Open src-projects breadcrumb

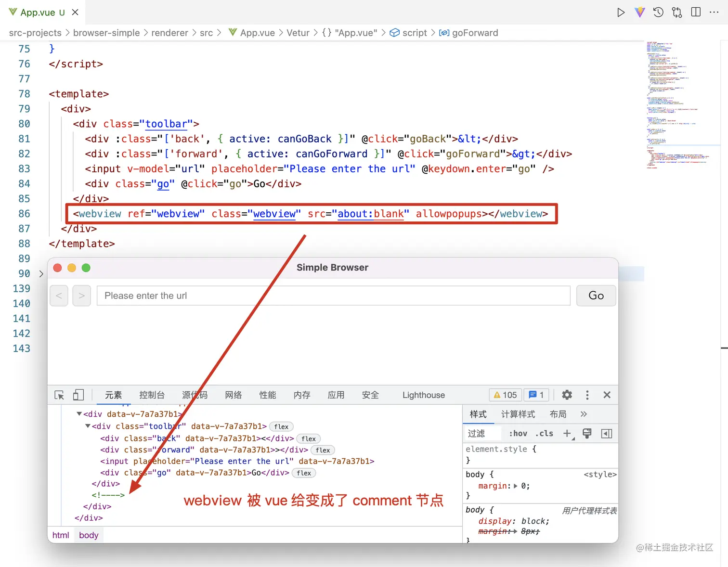click(35, 33)
